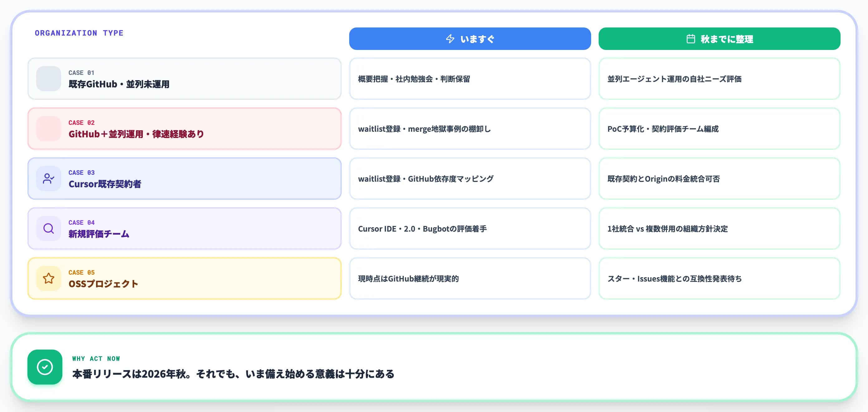The width and height of the screenshot is (868, 412).
Task: Click the ORGANIZATION TYPE heading
Action: point(79,33)
